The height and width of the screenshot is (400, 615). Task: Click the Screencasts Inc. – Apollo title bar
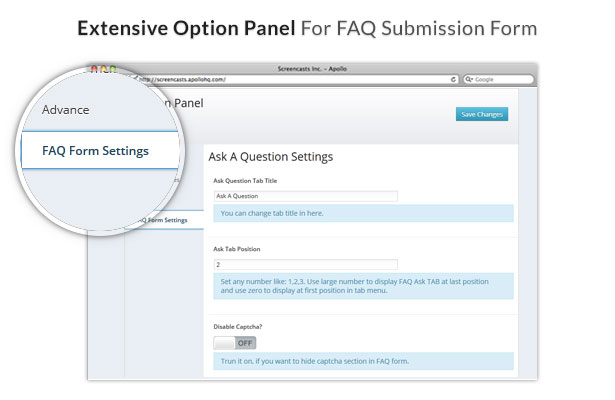[x=312, y=69]
